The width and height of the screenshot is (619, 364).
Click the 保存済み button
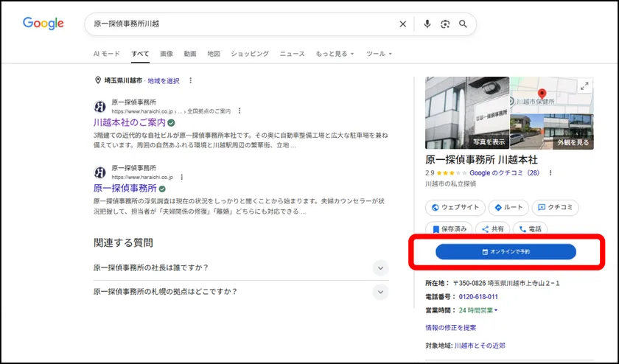449,228
